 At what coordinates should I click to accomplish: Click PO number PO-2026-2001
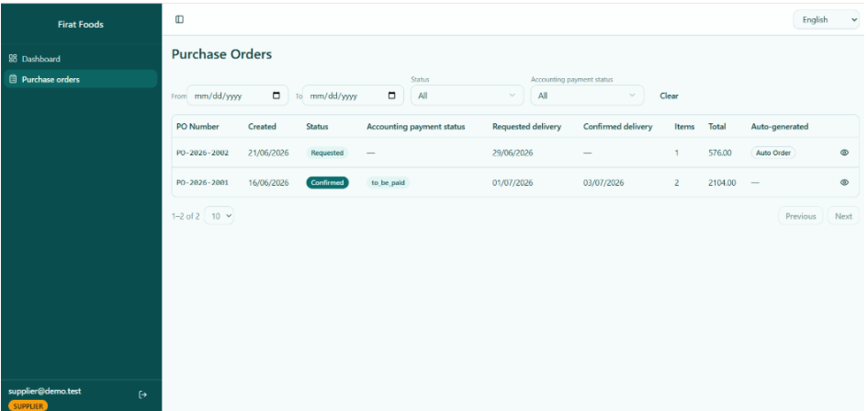click(x=203, y=182)
